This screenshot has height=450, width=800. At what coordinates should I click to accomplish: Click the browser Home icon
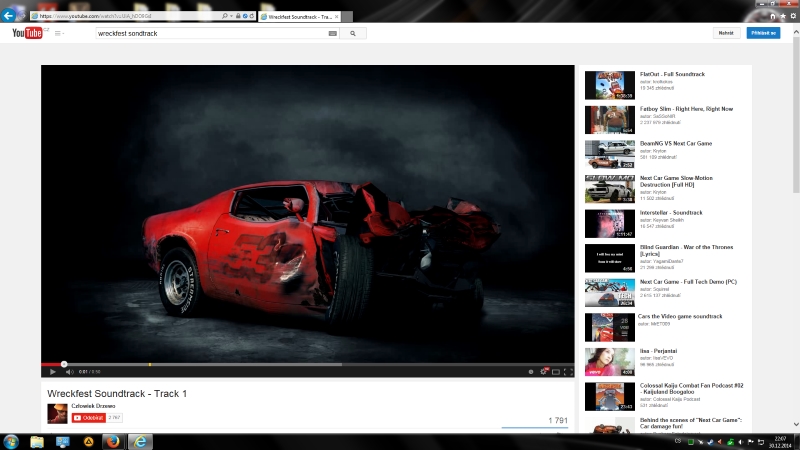[x=772, y=16]
